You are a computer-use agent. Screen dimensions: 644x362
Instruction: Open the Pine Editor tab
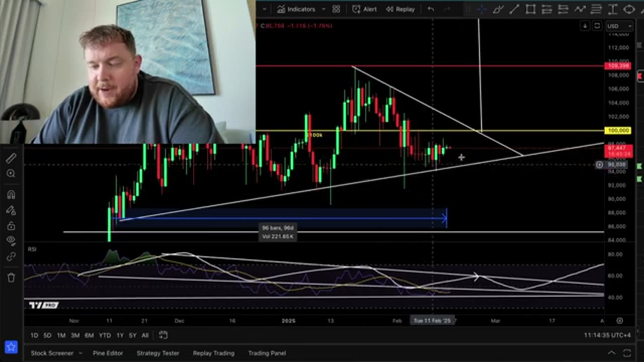click(x=108, y=353)
